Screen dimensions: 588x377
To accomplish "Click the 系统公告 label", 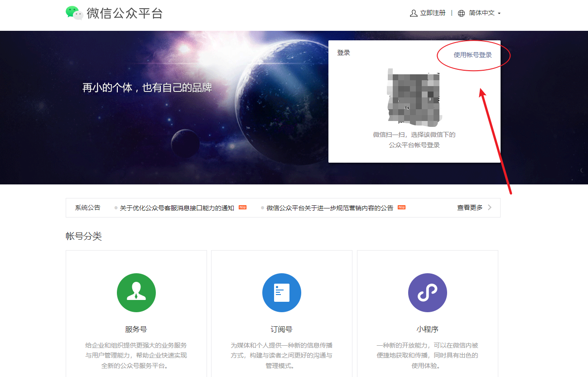I will pos(88,208).
